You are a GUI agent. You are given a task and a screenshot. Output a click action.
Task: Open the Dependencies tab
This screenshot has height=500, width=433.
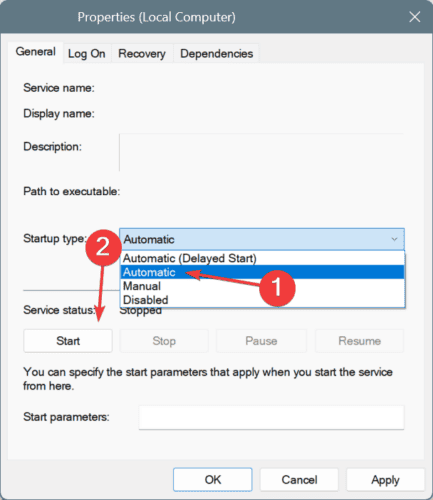pos(217,54)
